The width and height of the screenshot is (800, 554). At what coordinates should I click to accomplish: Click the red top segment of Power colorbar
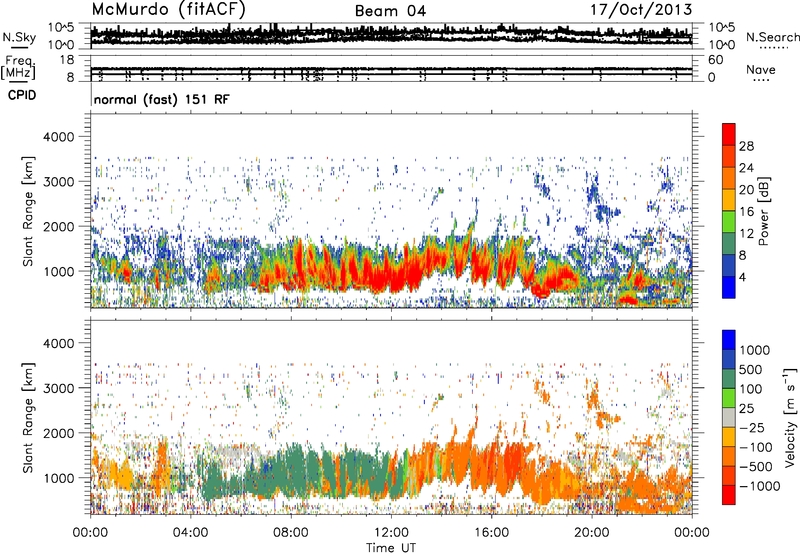coord(729,134)
